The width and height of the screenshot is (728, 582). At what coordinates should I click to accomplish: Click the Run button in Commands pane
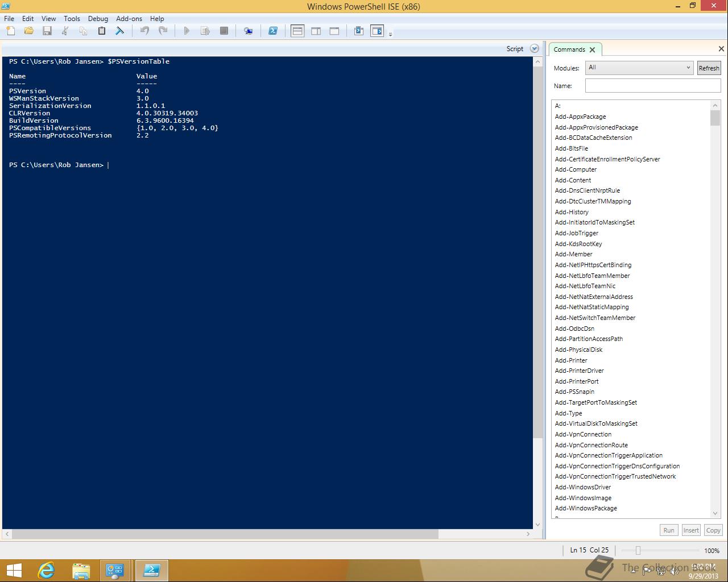(669, 530)
